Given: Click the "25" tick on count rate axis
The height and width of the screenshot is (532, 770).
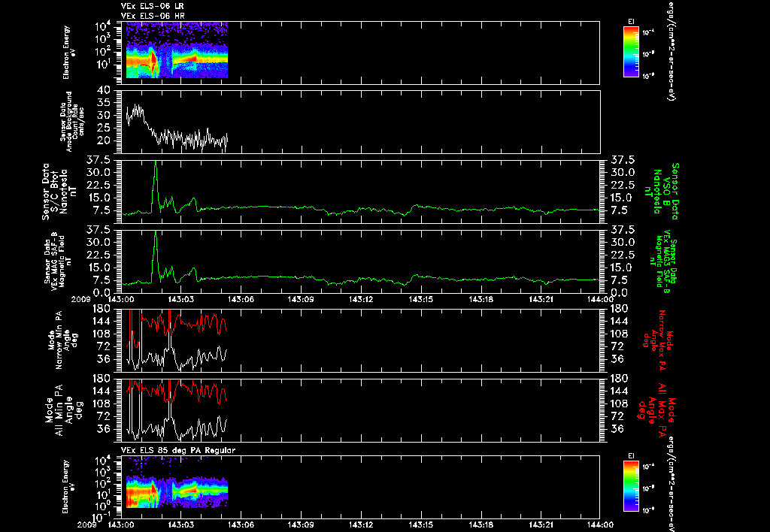Looking at the screenshot, I should point(104,128).
